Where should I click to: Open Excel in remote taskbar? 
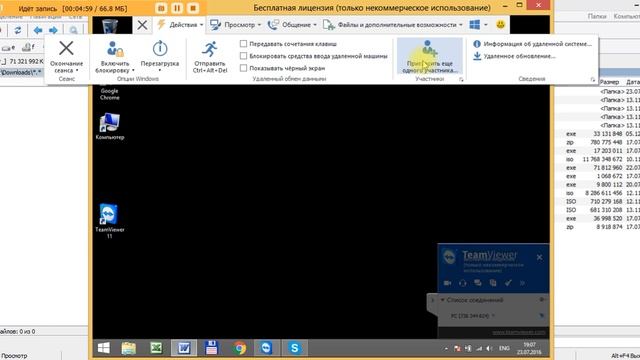coord(156,348)
